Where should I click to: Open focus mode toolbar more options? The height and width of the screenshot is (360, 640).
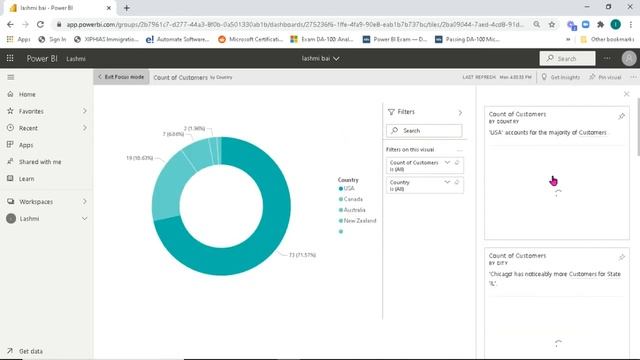click(x=633, y=77)
